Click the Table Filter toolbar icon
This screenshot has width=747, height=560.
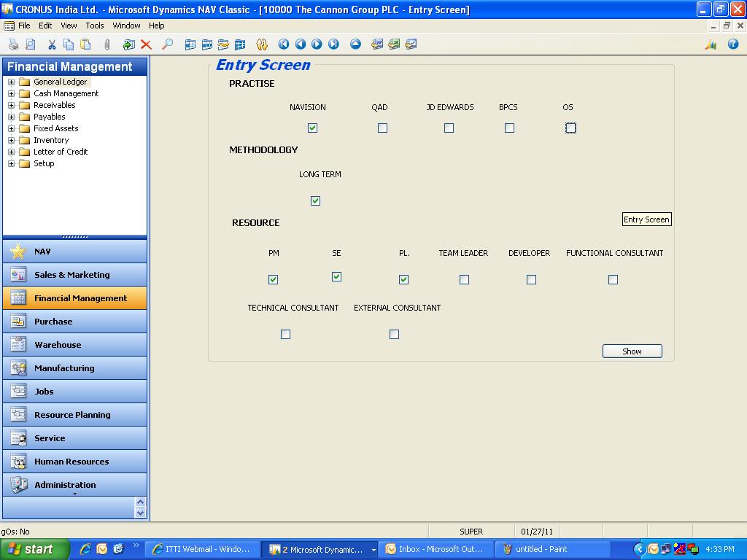(x=206, y=44)
